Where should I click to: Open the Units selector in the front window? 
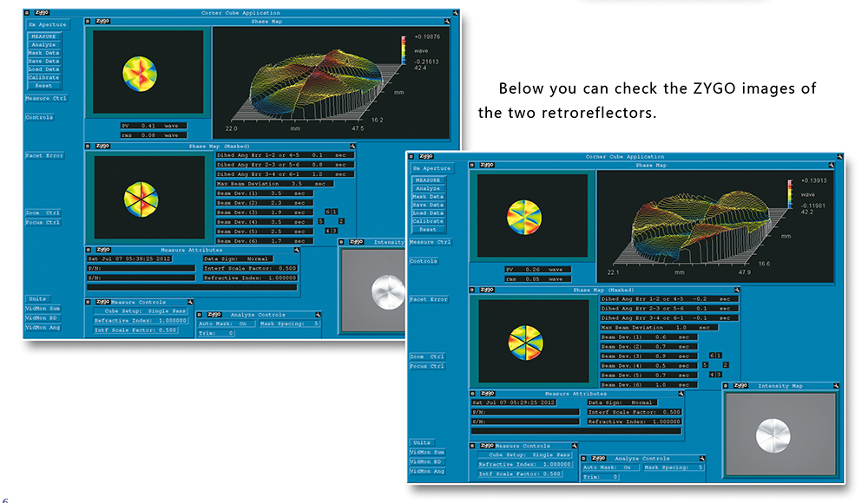[x=423, y=442]
